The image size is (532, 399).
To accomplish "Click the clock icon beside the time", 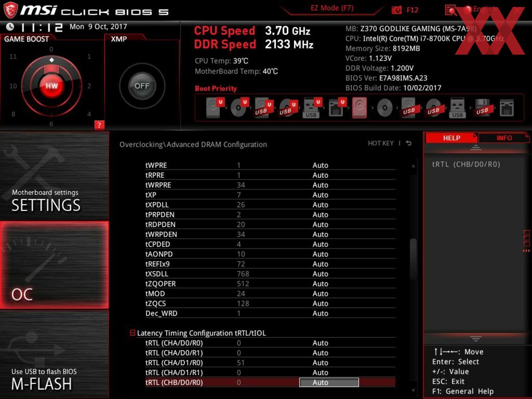I will coord(10,27).
